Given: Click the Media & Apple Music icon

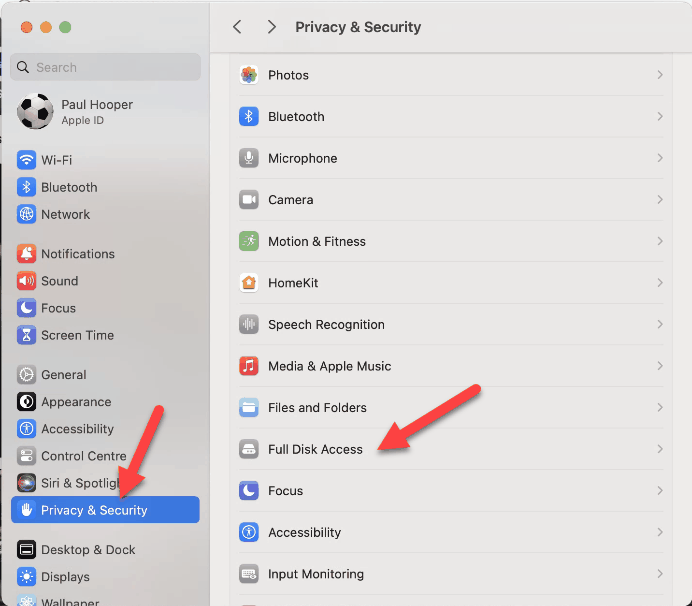Looking at the screenshot, I should [x=249, y=366].
